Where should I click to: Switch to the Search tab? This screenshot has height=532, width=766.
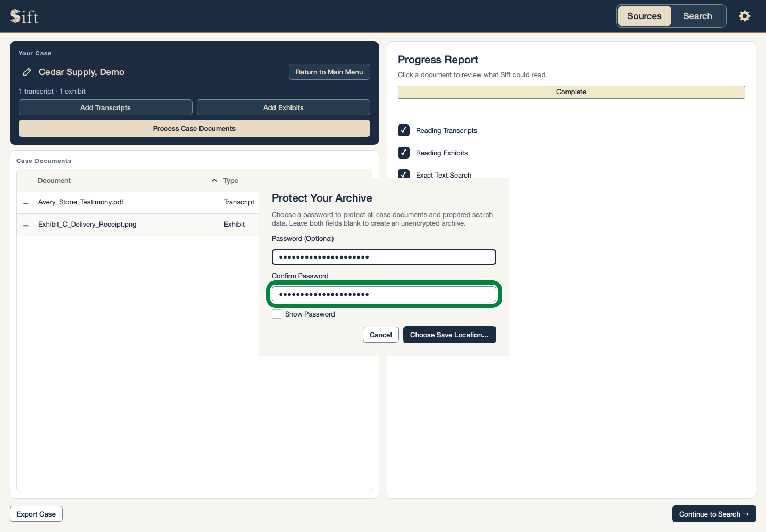point(697,16)
